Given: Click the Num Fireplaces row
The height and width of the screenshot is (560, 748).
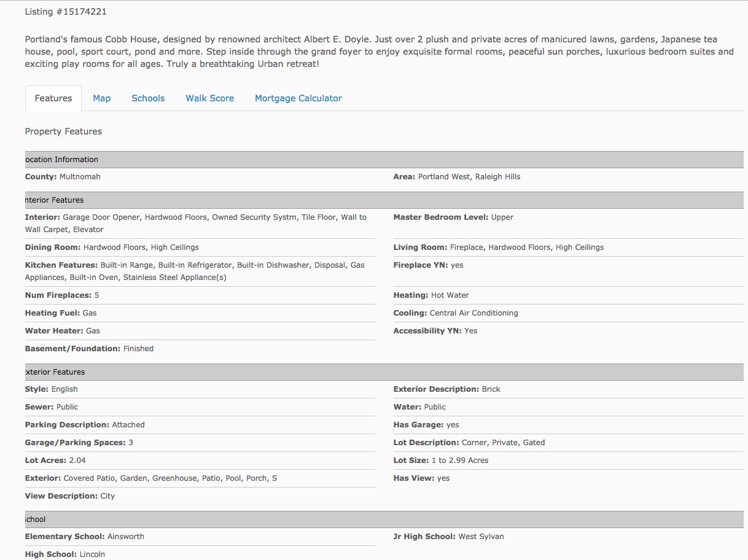Looking at the screenshot, I should 62,295.
